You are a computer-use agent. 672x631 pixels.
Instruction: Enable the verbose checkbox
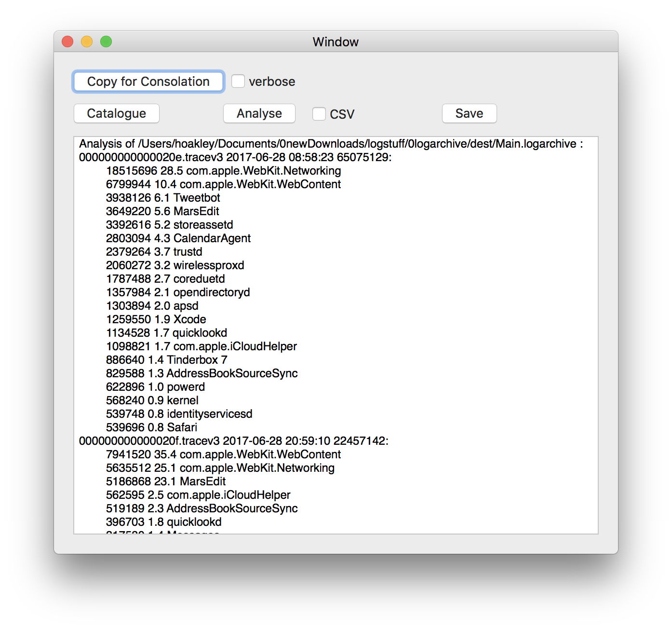pyautogui.click(x=238, y=81)
